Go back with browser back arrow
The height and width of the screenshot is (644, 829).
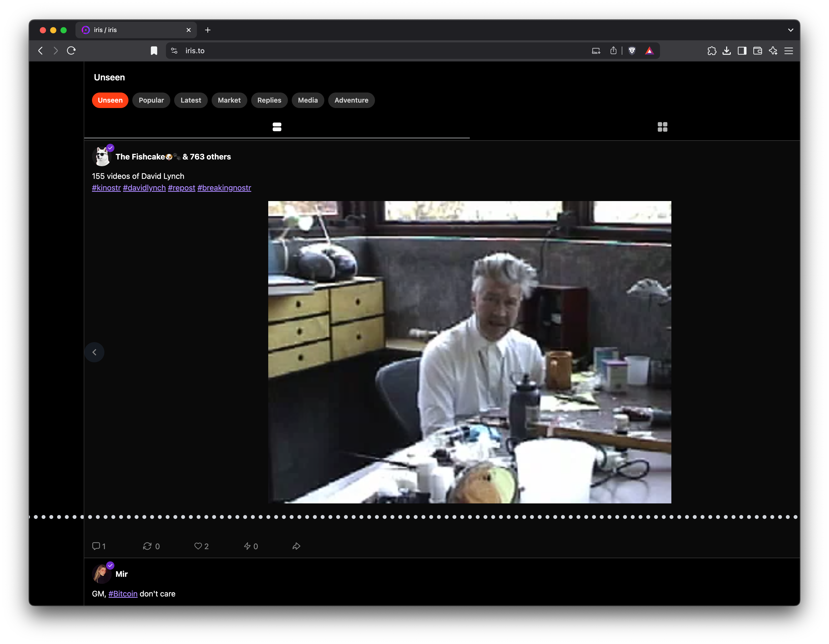tap(41, 50)
